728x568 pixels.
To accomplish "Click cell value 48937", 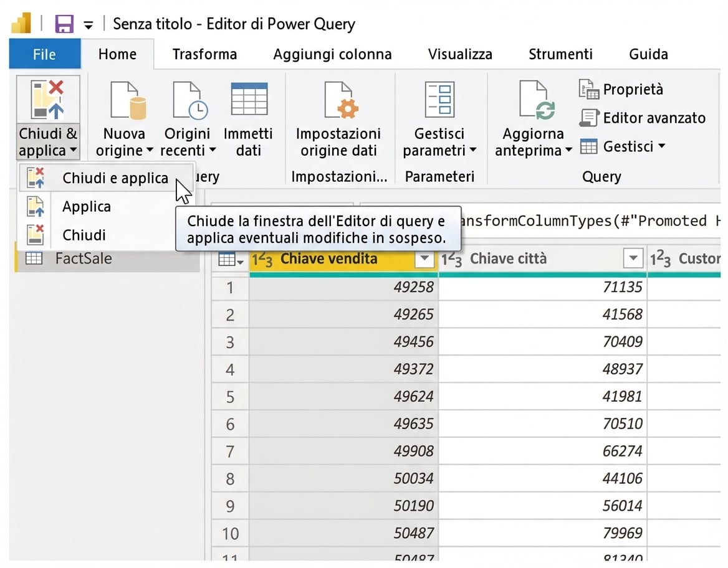I will (x=622, y=369).
